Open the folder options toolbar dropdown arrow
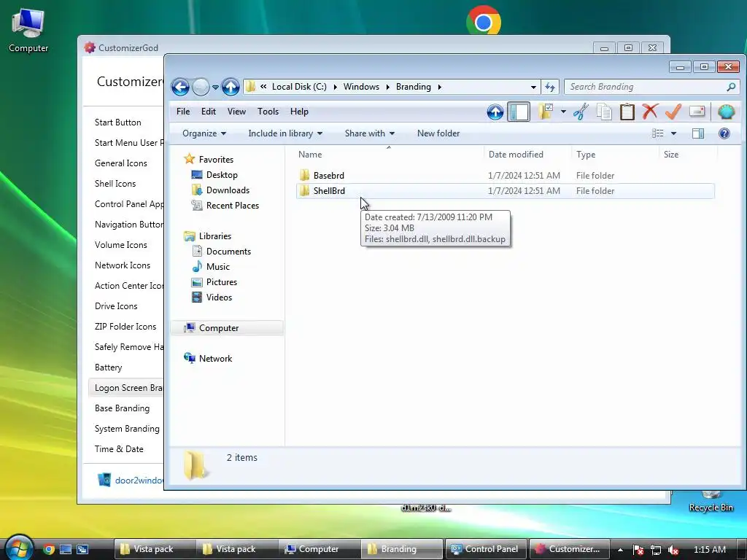Viewport: 747px width, 560px height. pos(563,112)
